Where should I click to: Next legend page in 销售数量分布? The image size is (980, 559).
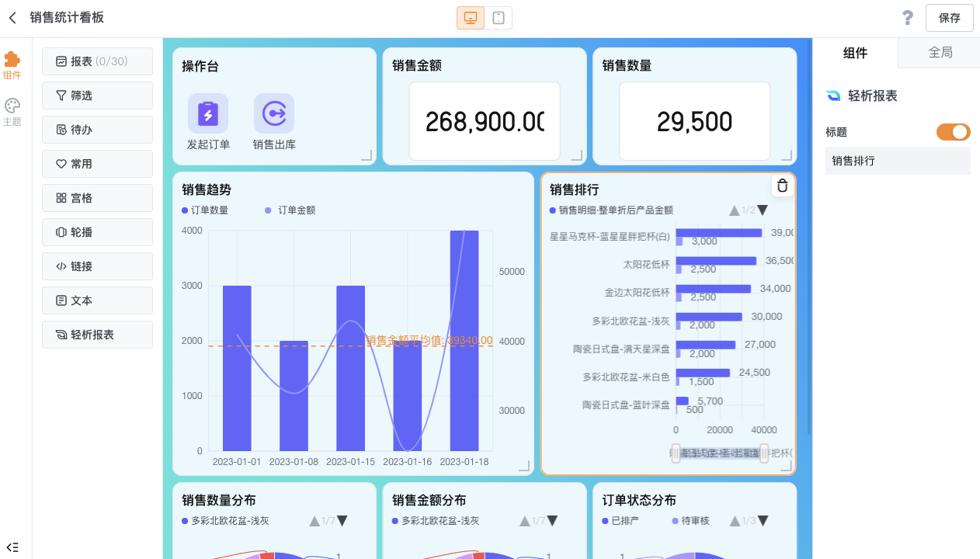coord(342,521)
